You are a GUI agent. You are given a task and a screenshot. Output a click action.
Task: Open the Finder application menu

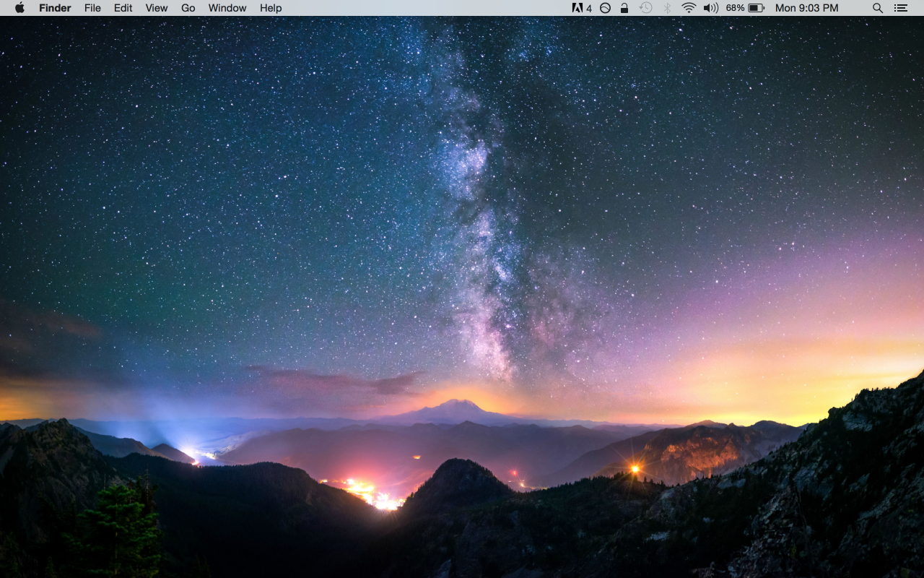coord(55,8)
